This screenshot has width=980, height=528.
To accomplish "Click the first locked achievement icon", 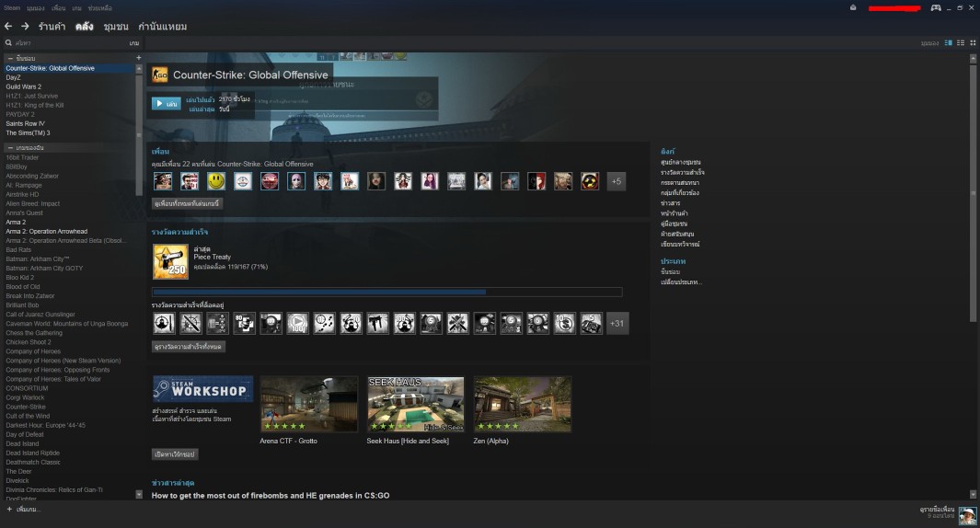I will (164, 323).
